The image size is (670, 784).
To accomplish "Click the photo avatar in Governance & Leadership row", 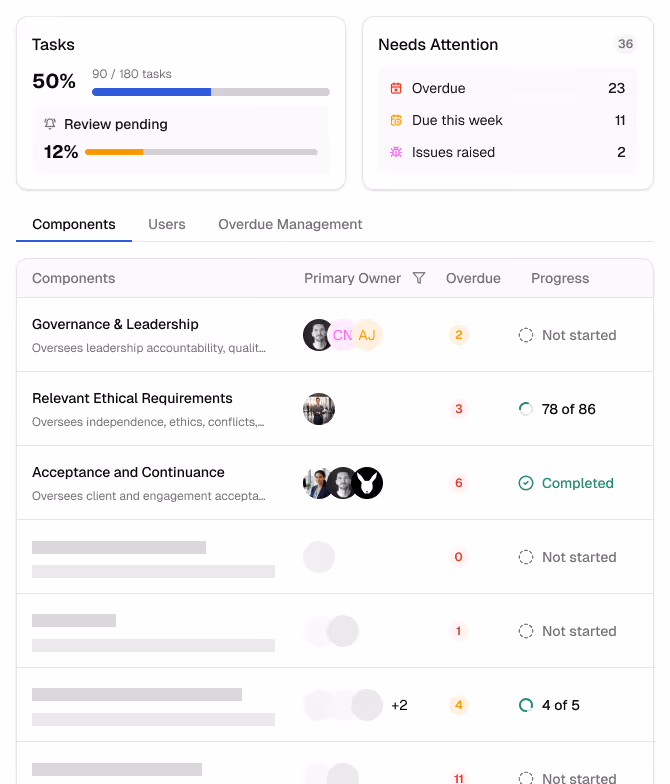I will pos(318,335).
